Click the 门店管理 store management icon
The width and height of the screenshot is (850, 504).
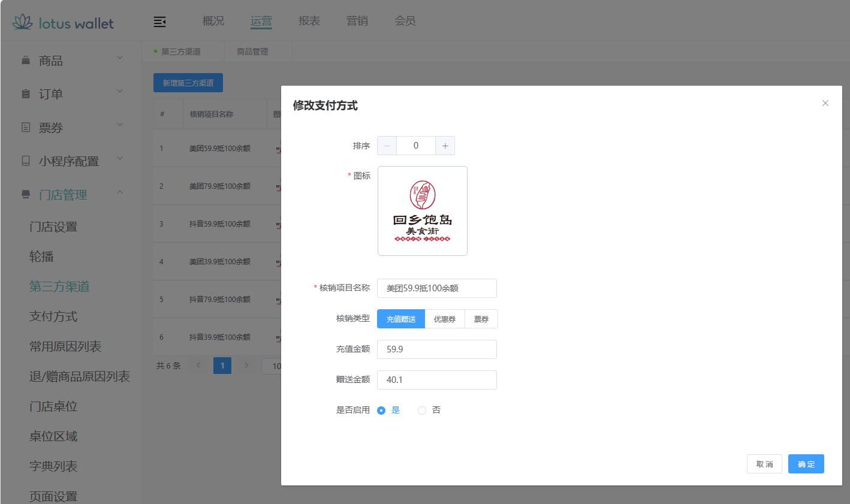(x=25, y=194)
